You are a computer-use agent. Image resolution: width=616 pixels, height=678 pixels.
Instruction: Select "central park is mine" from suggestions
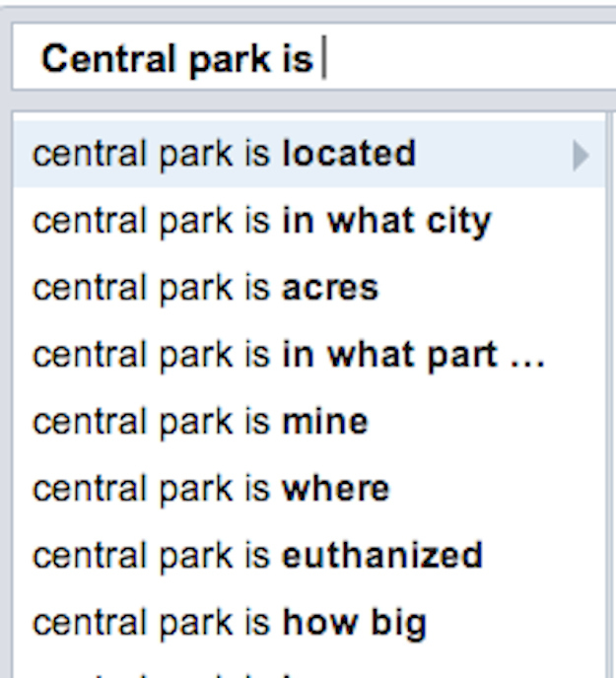200,422
